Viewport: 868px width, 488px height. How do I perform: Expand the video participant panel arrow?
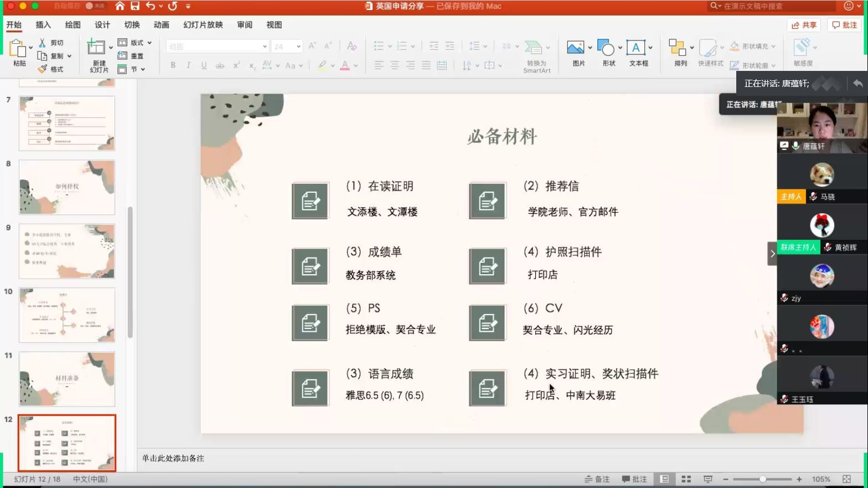[772, 254]
